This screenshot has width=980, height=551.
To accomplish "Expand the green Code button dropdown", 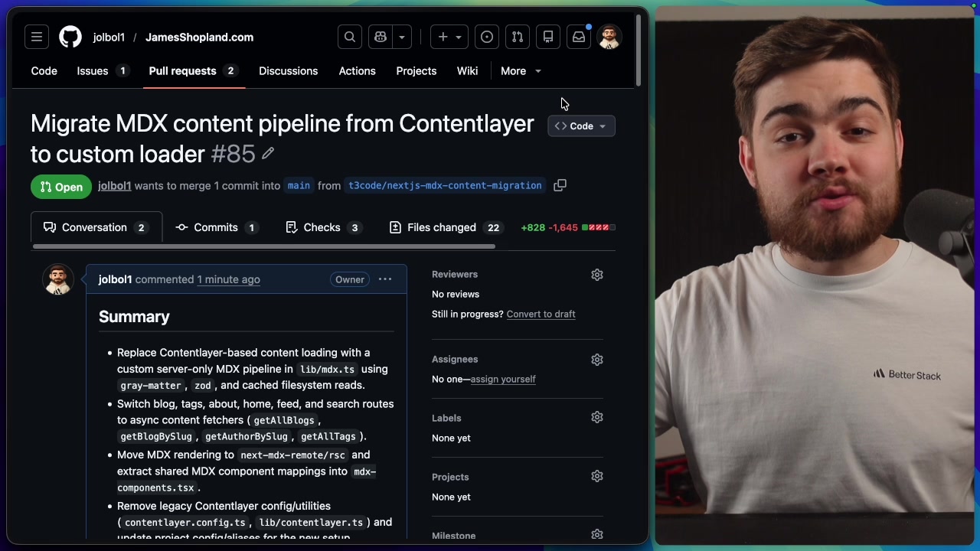I will [x=602, y=126].
